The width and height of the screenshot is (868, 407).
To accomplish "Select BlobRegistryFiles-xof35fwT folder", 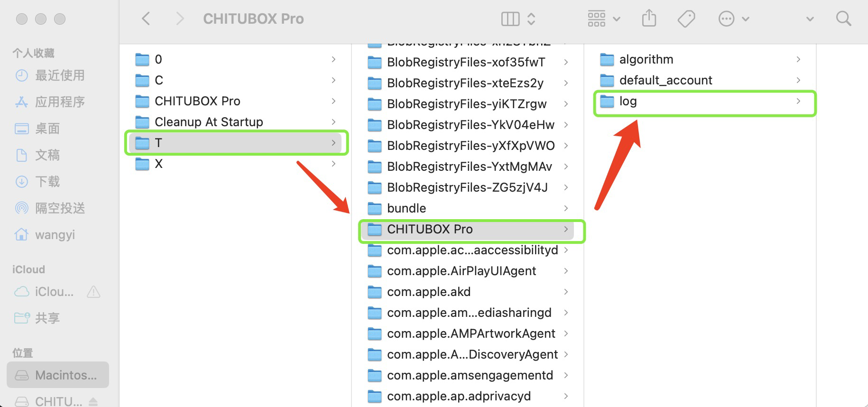I will (x=468, y=62).
